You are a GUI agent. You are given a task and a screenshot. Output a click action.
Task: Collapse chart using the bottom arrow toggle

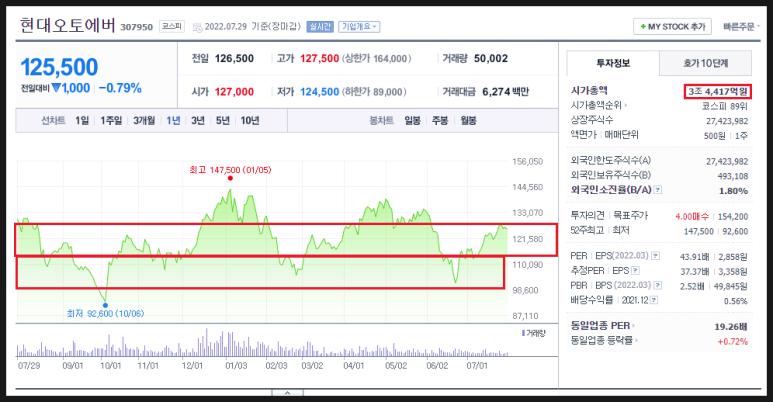pos(287,393)
